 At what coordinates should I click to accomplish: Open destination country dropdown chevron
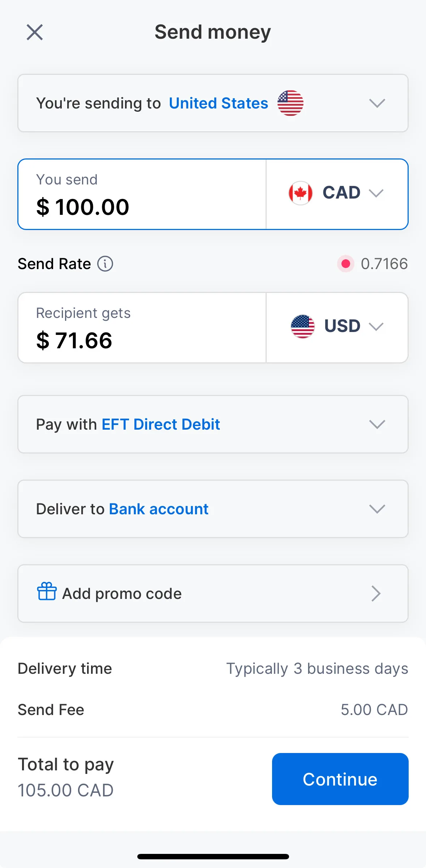pyautogui.click(x=377, y=103)
